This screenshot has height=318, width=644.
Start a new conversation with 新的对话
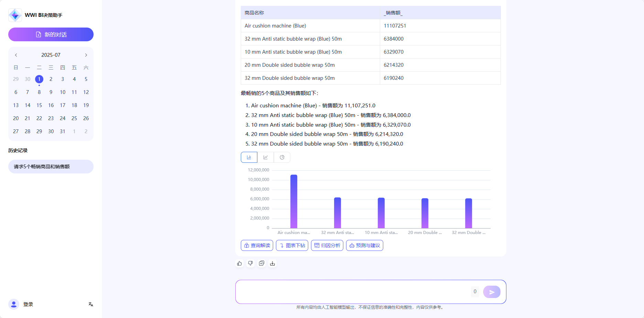(51, 34)
